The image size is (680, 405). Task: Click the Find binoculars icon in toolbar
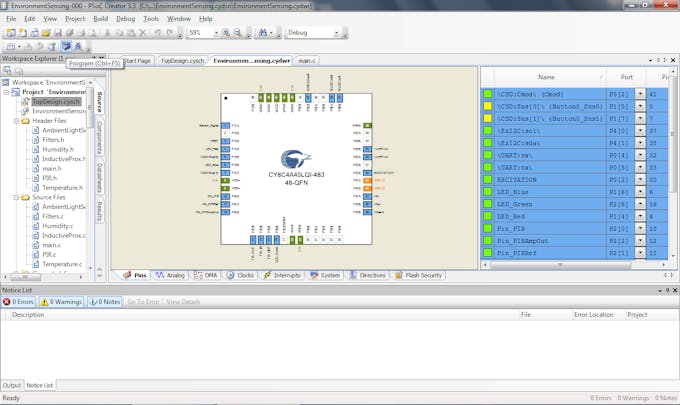pos(263,33)
